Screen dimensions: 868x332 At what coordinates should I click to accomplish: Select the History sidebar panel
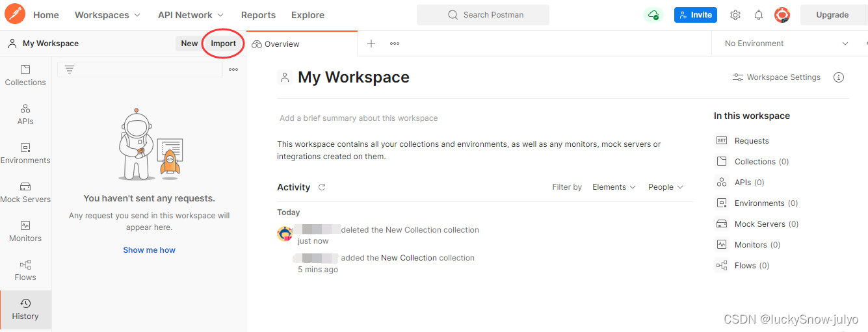click(x=25, y=309)
